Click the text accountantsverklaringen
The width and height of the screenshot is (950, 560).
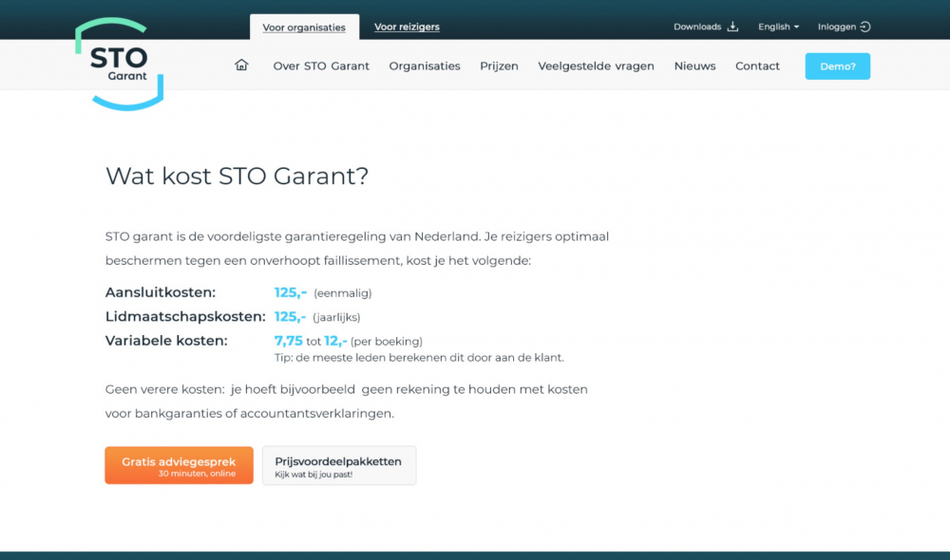point(317,414)
